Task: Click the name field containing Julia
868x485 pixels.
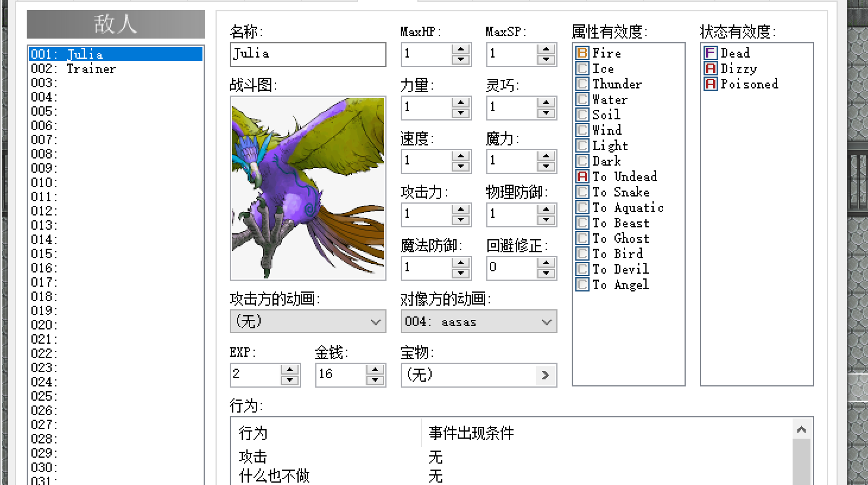Action: click(308, 54)
